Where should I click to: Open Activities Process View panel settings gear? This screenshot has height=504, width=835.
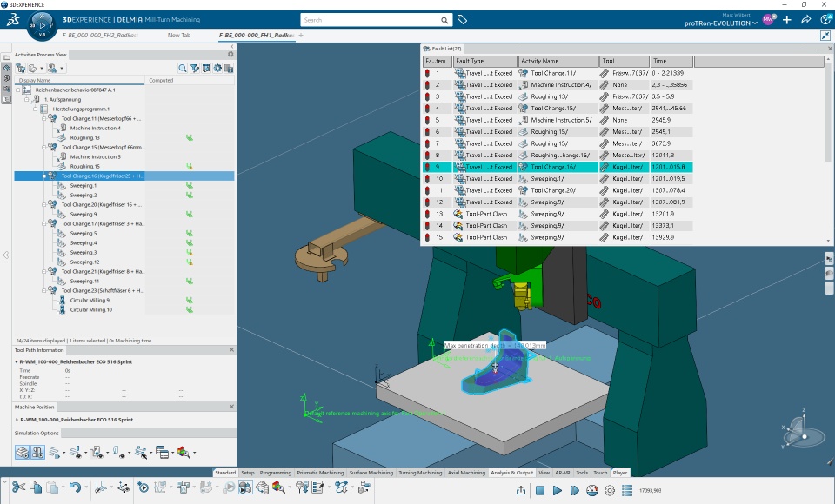pos(230,54)
